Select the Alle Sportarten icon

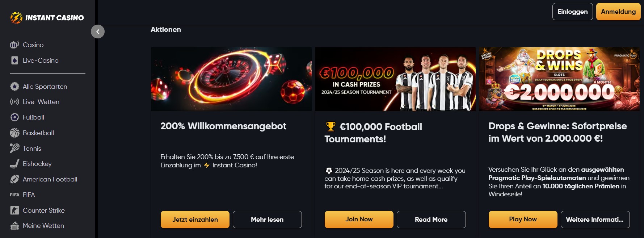tap(14, 86)
